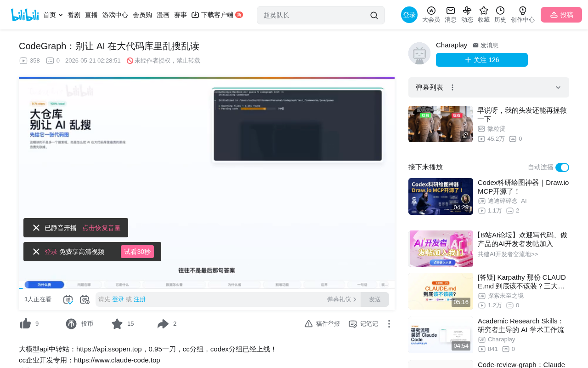Toggle 自动连播 autoplay switch
Viewport: 588px width, 368px height.
tap(562, 167)
